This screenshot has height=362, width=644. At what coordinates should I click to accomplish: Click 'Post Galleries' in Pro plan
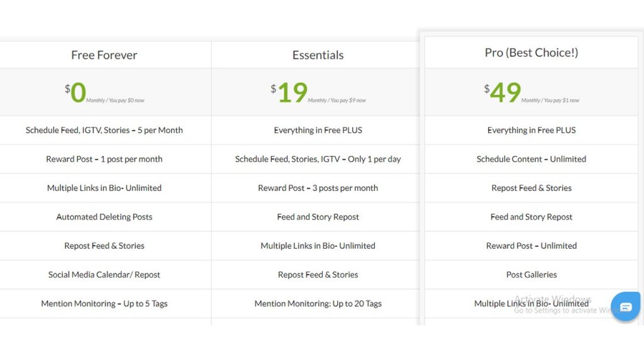tap(531, 275)
